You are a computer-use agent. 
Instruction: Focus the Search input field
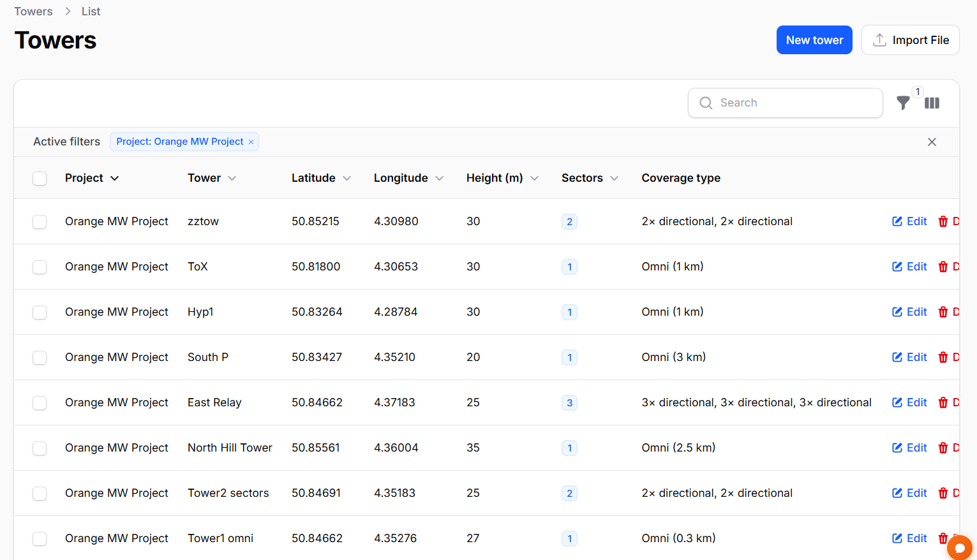(786, 103)
